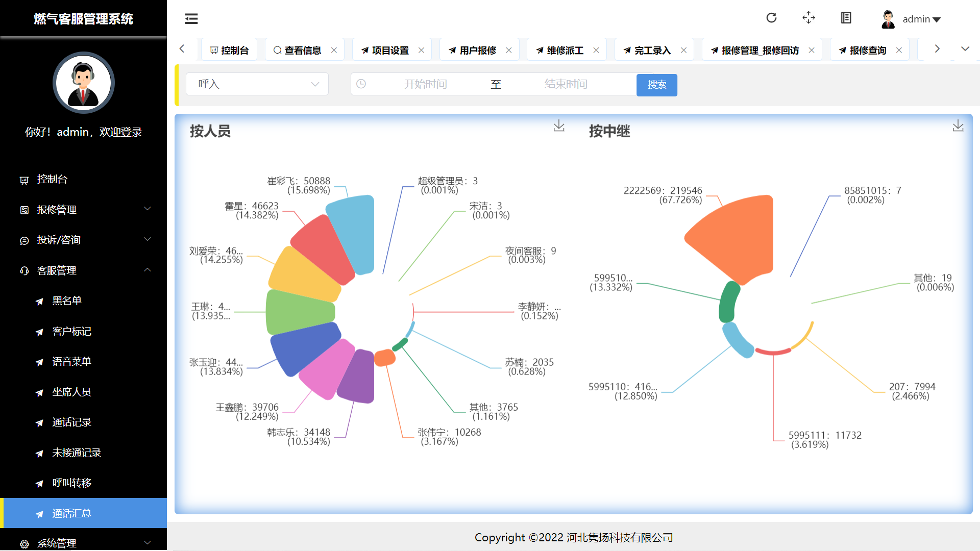980x551 pixels.
Task: Expand the 报修管理 sidebar menu
Action: (x=83, y=210)
